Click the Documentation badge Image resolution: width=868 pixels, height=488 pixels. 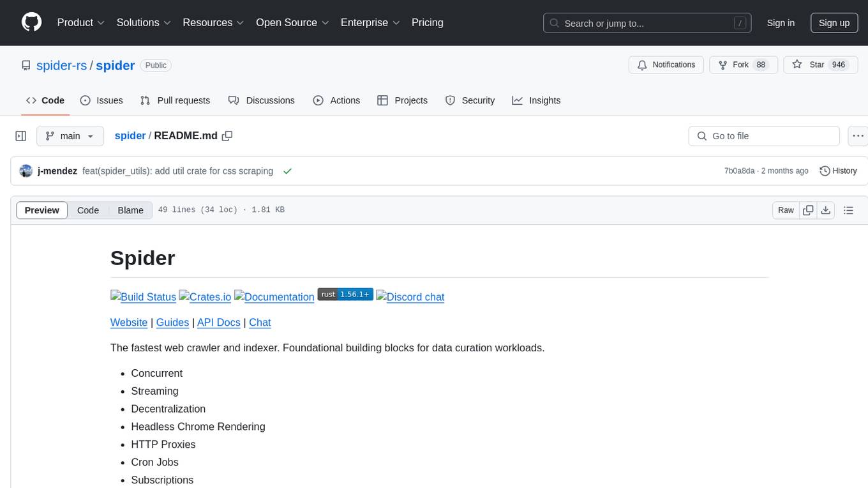point(274,297)
